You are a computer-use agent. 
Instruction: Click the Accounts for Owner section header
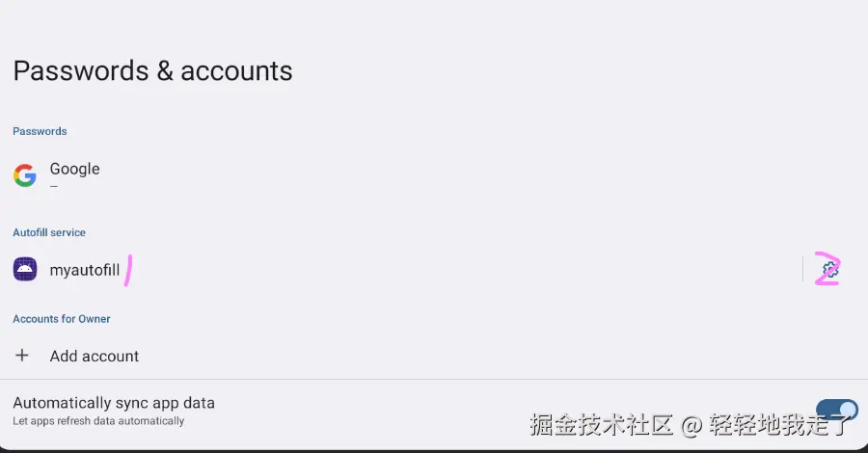click(62, 319)
